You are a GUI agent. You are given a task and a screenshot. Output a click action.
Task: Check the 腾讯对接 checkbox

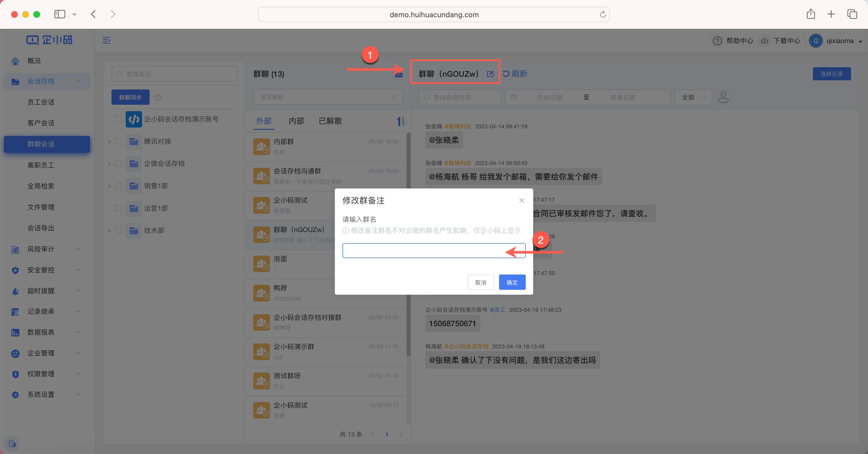click(118, 141)
